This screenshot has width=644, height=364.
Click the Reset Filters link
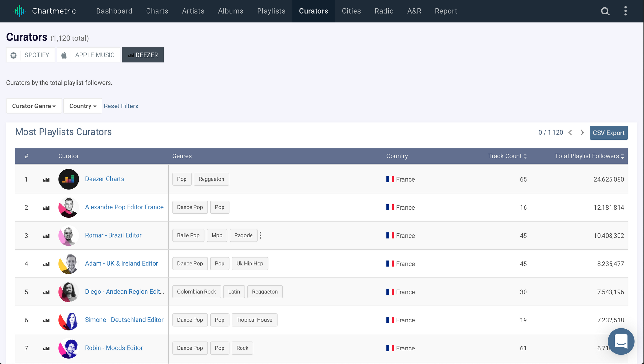[121, 106]
